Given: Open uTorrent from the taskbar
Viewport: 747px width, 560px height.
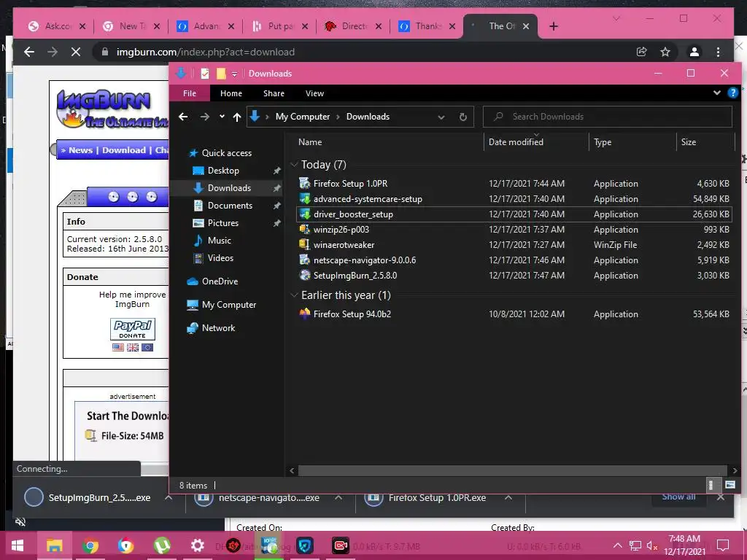Looking at the screenshot, I should pos(162,545).
